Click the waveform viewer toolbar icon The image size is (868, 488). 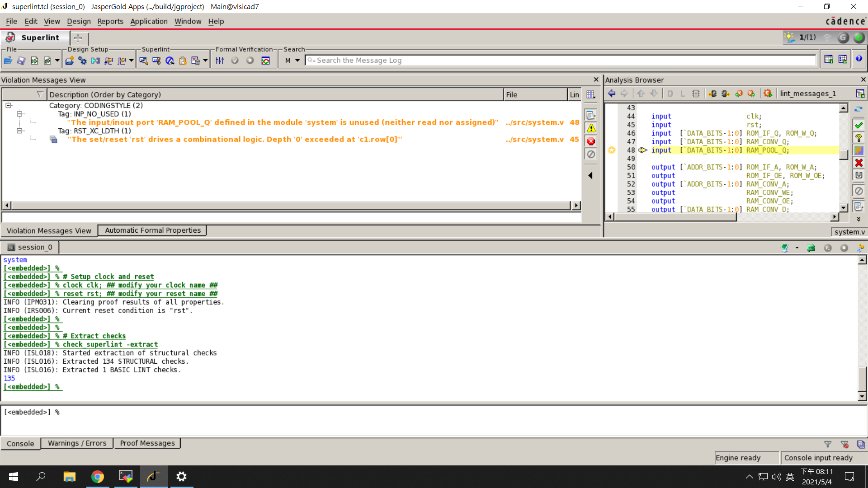(x=265, y=61)
